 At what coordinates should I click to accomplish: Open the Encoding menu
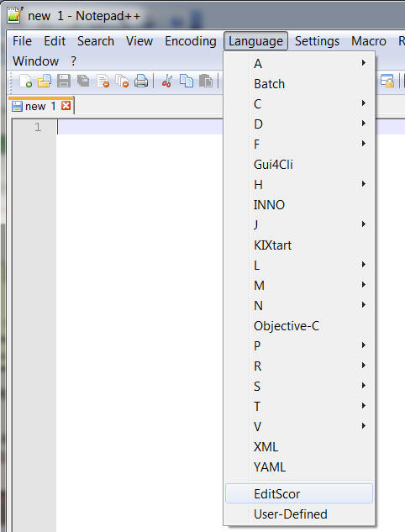click(190, 41)
